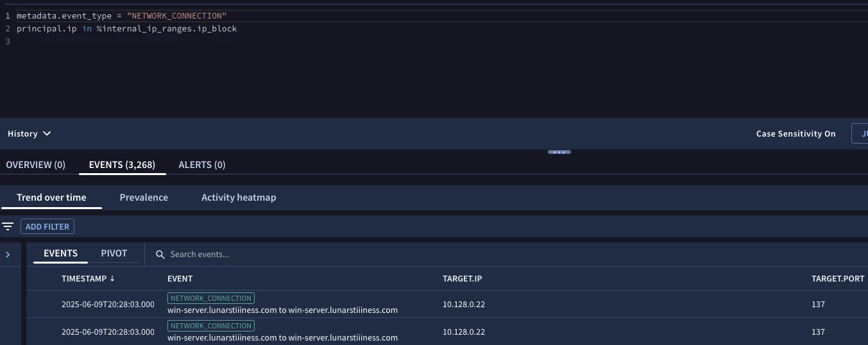
Task: Switch to the PIVOT sub-tab
Action: tap(114, 253)
